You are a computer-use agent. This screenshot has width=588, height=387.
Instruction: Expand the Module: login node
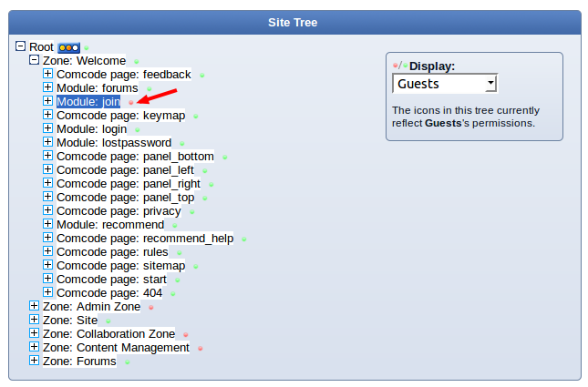(x=48, y=129)
